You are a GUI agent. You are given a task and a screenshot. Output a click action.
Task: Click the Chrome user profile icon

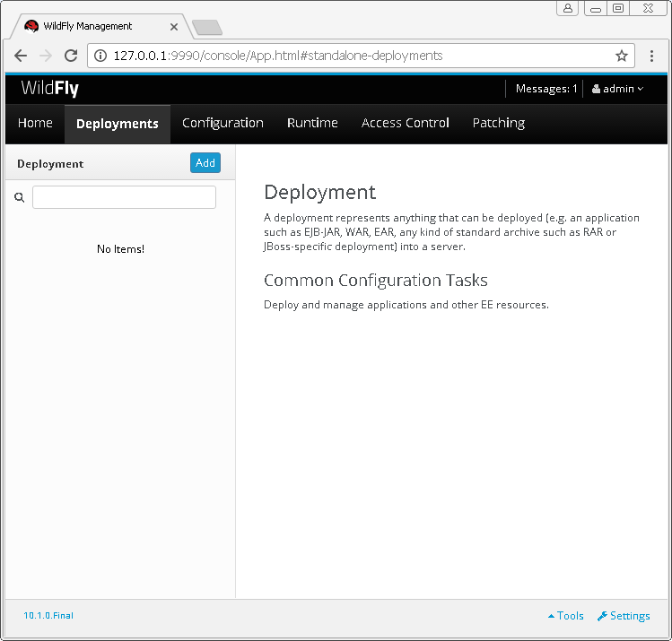click(x=567, y=8)
